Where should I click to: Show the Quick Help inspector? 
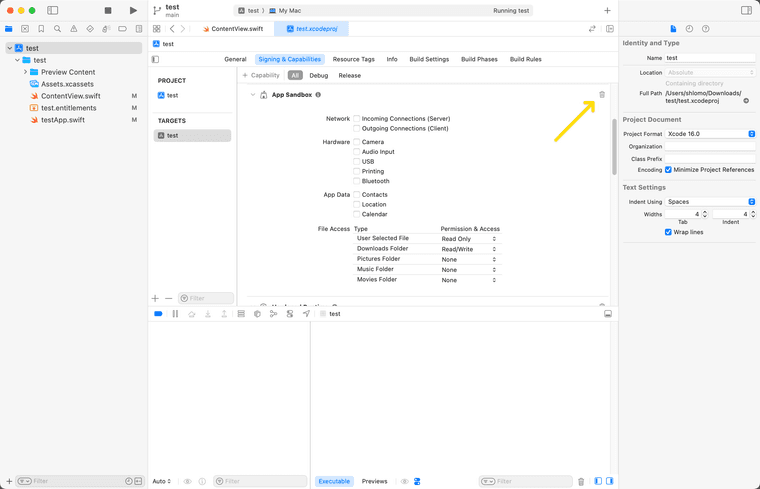click(x=706, y=29)
